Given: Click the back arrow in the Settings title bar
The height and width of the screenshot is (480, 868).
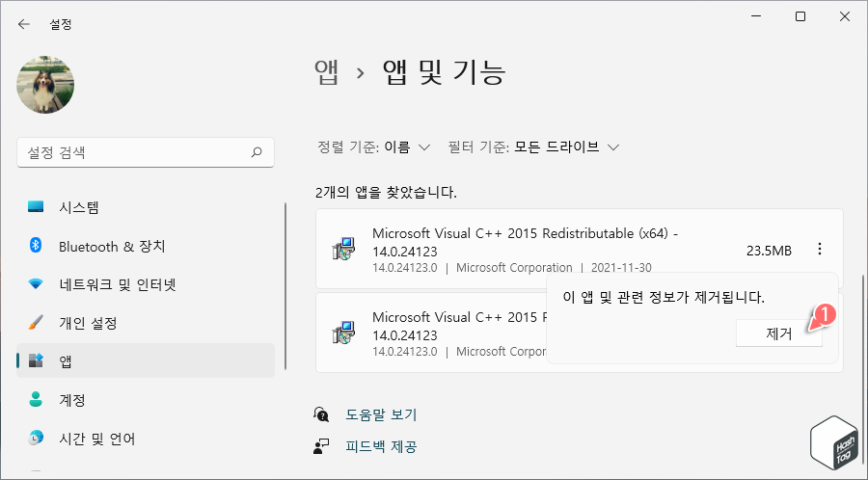Looking at the screenshot, I should click(x=23, y=24).
